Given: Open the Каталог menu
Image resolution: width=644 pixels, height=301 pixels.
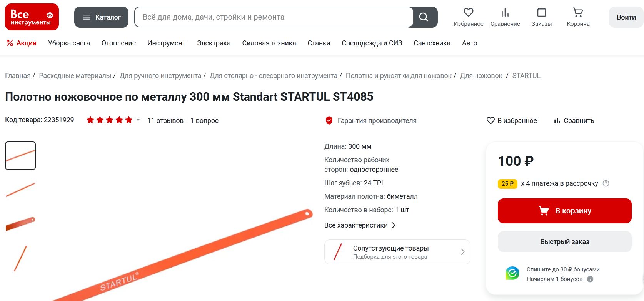Looking at the screenshot, I should (101, 17).
